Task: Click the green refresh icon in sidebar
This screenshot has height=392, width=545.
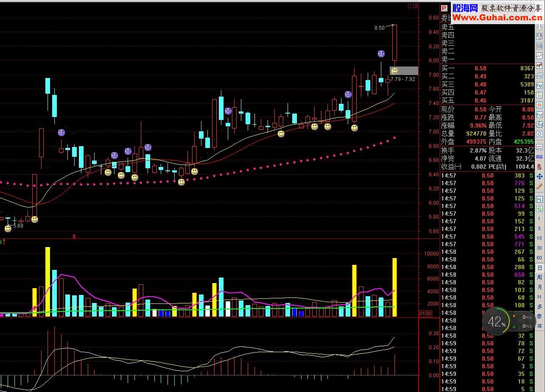Action: tap(539, 209)
